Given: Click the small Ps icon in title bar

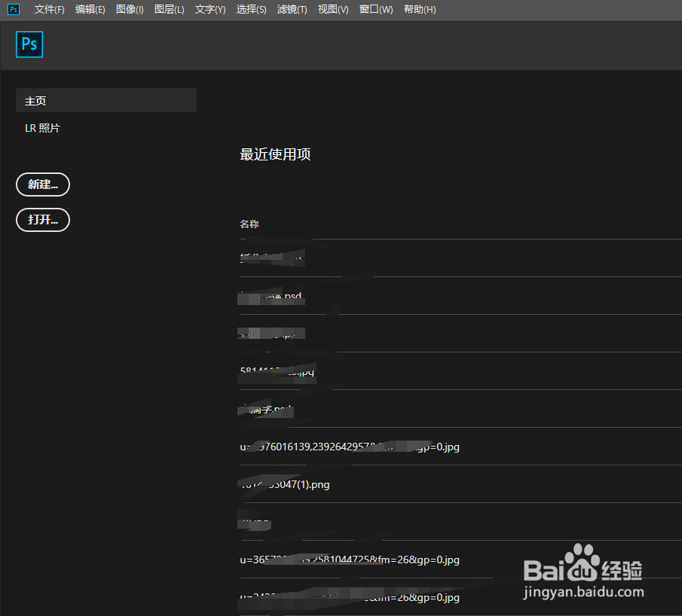Looking at the screenshot, I should tap(14, 9).
